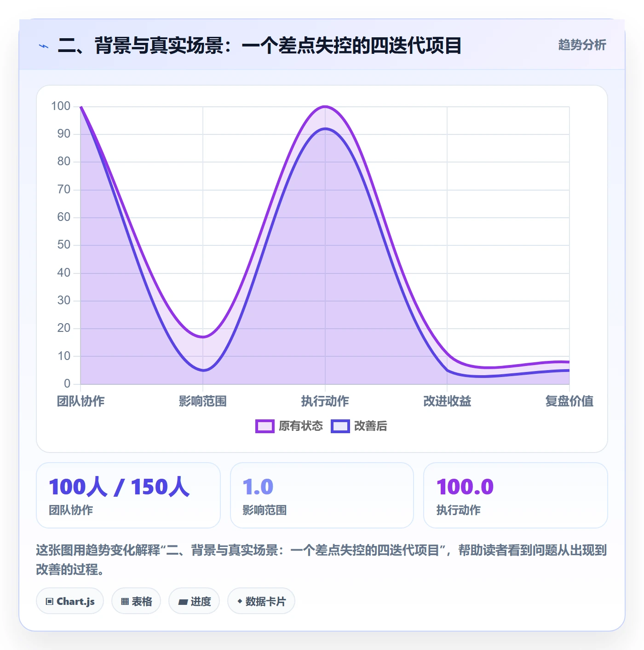Click the 团队协作 axis label

81,401
